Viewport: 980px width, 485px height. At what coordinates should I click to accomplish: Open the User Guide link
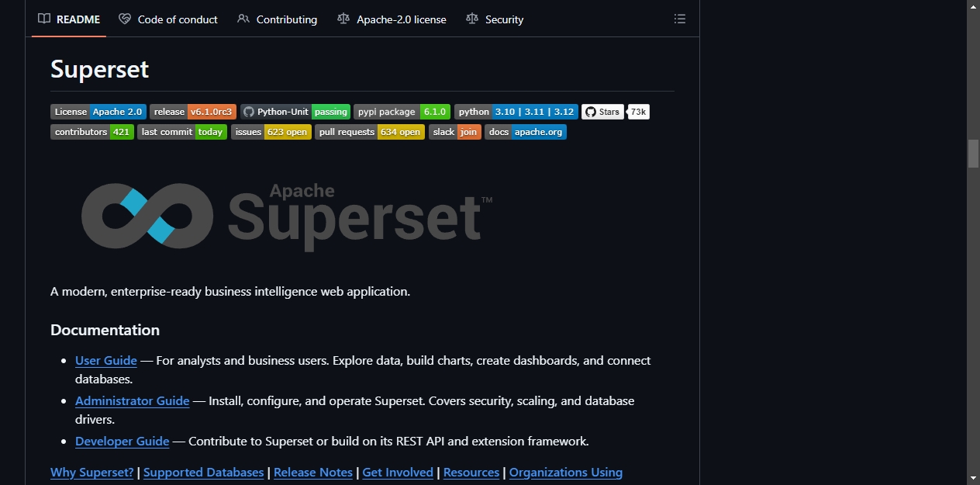(x=106, y=361)
